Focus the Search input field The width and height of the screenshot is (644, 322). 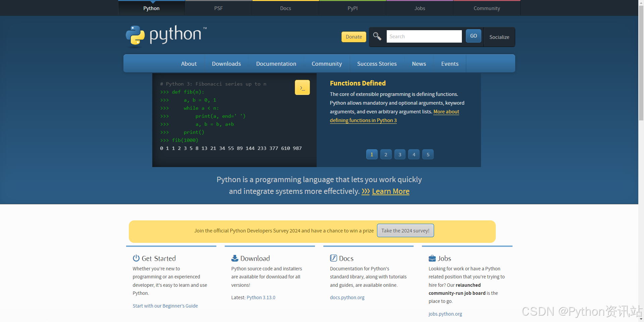(x=424, y=36)
